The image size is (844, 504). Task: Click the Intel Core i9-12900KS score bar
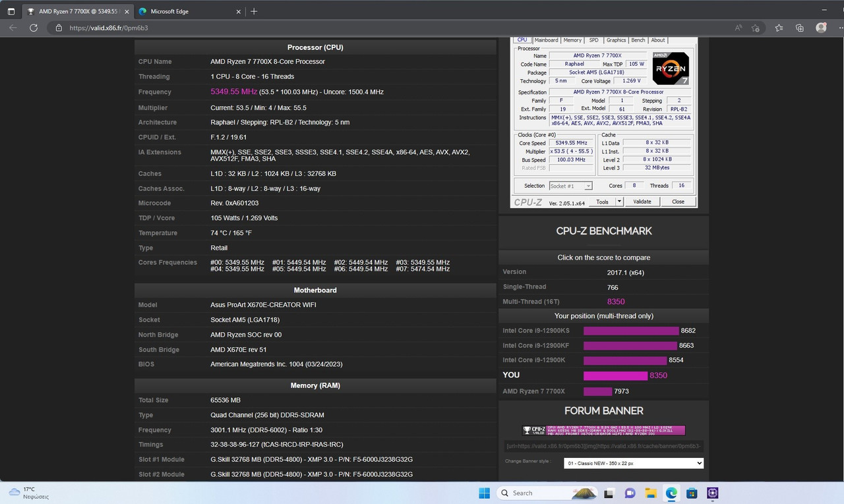click(x=631, y=331)
